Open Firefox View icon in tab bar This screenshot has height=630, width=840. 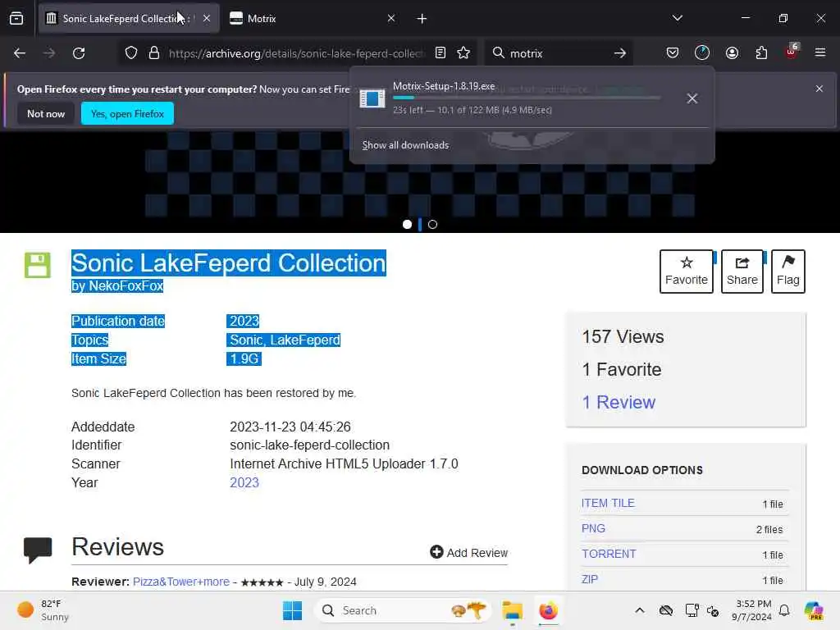tap(16, 19)
